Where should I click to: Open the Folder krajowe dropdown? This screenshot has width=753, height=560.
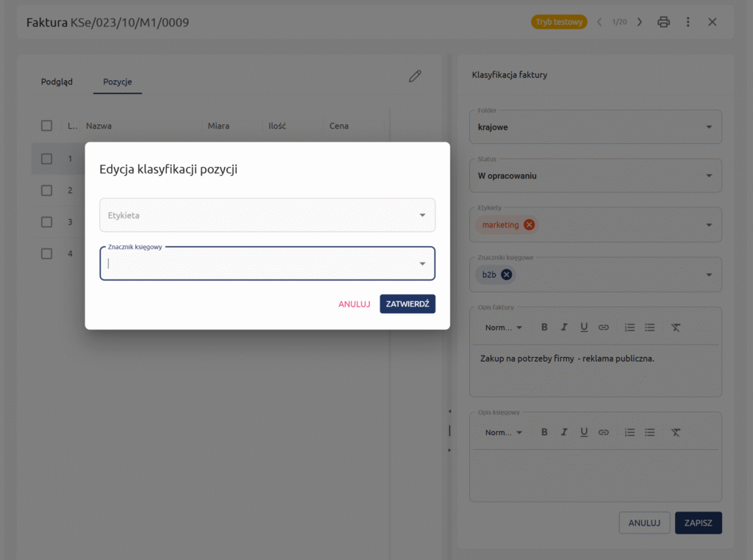click(708, 127)
